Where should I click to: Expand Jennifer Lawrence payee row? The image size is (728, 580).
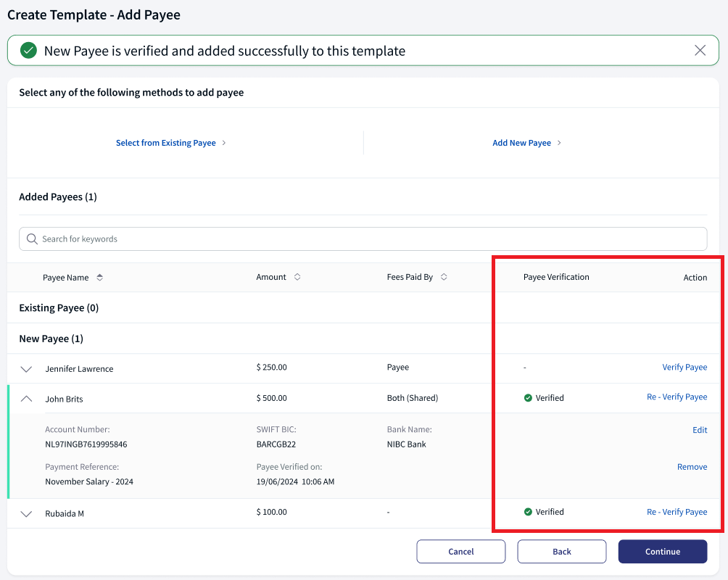[26, 369]
